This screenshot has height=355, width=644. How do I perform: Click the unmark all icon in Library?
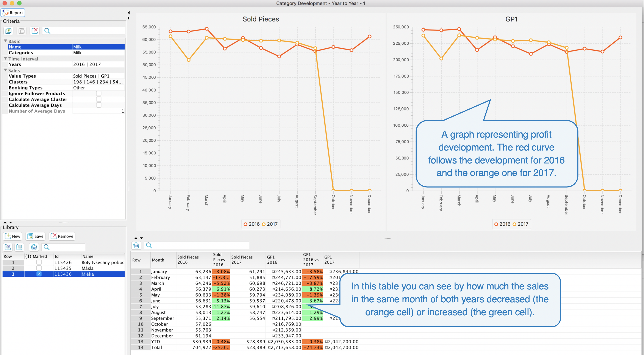[19, 247]
